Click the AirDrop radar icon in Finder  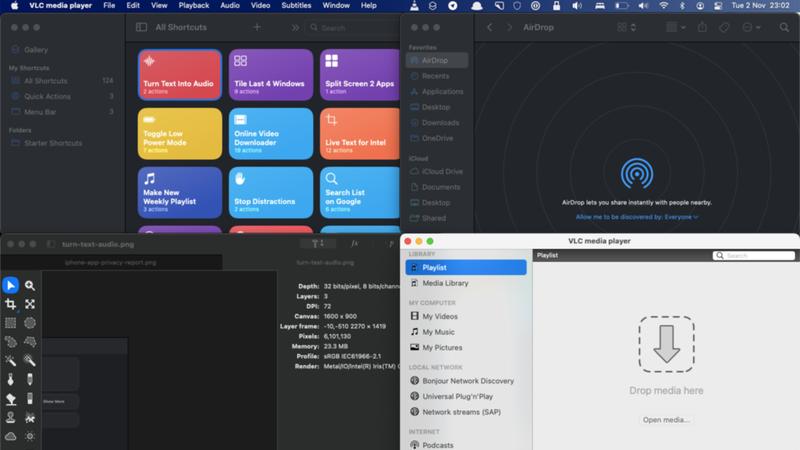coord(637,173)
